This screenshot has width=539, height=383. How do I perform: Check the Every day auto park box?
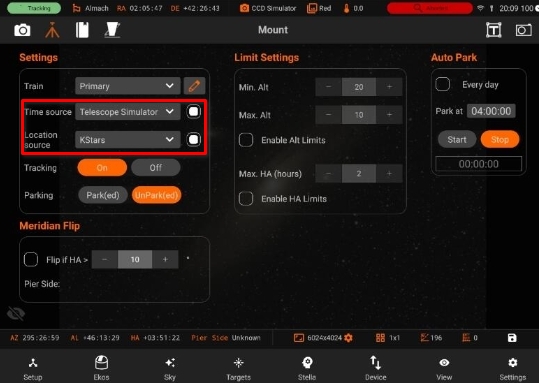pyautogui.click(x=442, y=84)
